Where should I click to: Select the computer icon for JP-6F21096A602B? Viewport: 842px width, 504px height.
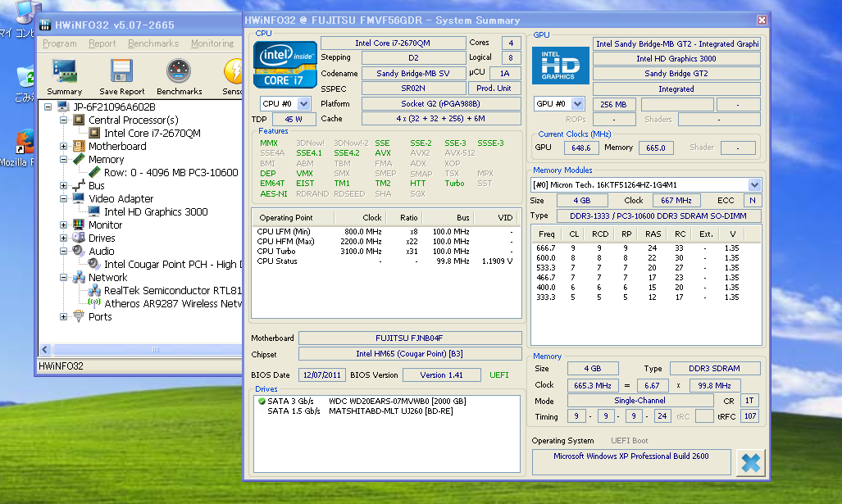tap(63, 107)
